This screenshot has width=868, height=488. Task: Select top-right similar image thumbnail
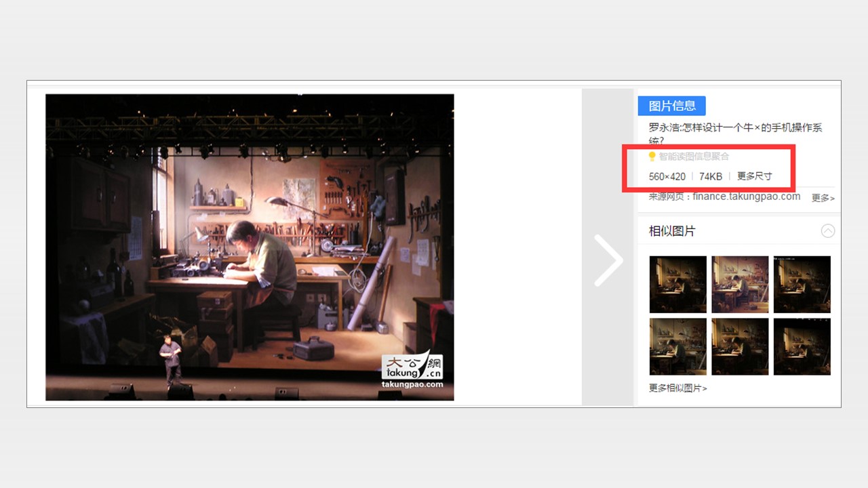[x=802, y=284]
